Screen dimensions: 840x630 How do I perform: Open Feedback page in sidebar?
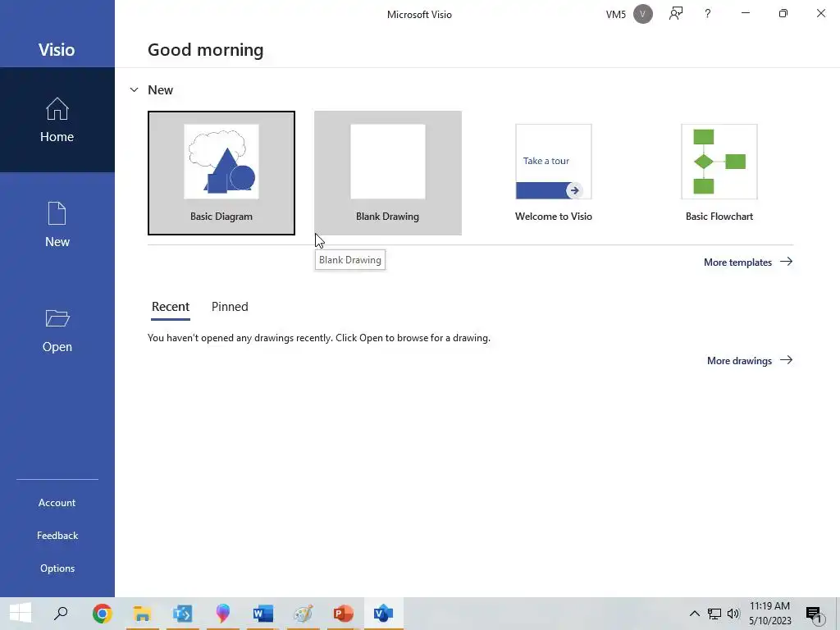coord(57,535)
